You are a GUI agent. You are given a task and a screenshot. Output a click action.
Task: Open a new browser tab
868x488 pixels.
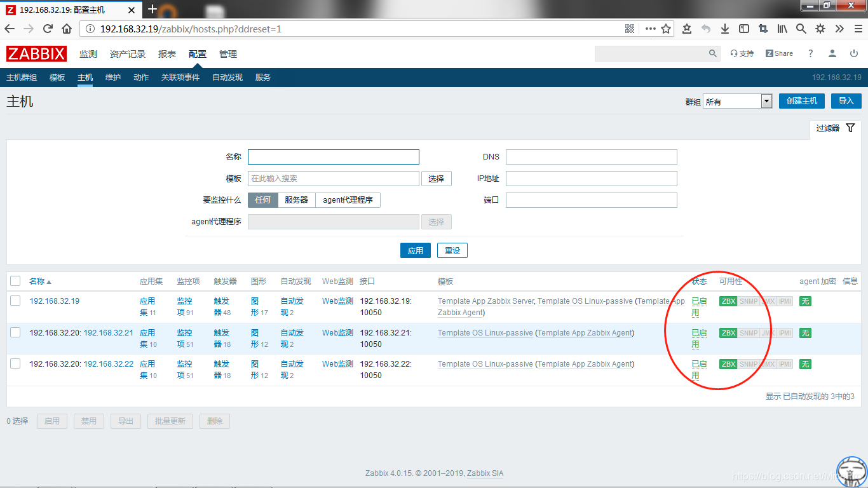pos(152,9)
